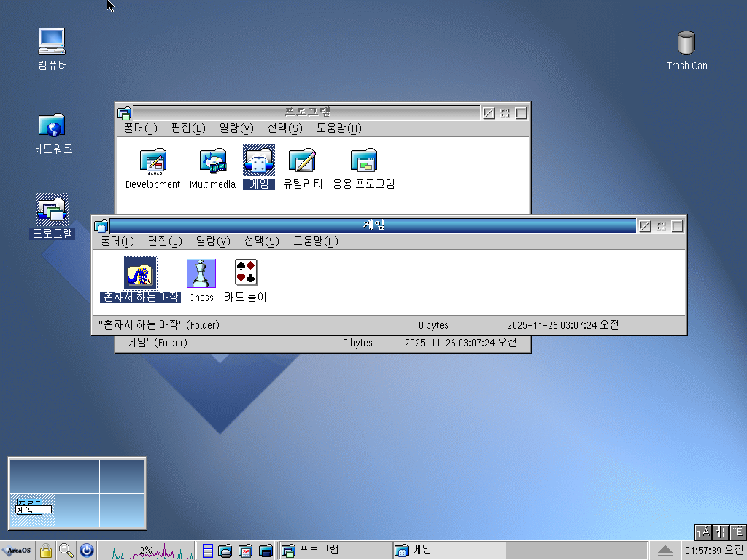Screen dimensions: 747x560
Task: Launch the Chess game icon
Action: pos(201,274)
